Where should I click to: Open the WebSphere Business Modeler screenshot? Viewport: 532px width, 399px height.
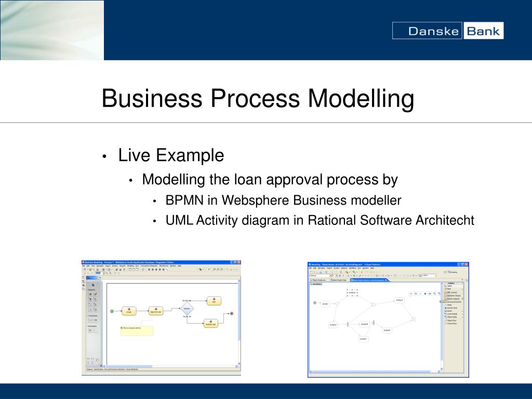(161, 318)
